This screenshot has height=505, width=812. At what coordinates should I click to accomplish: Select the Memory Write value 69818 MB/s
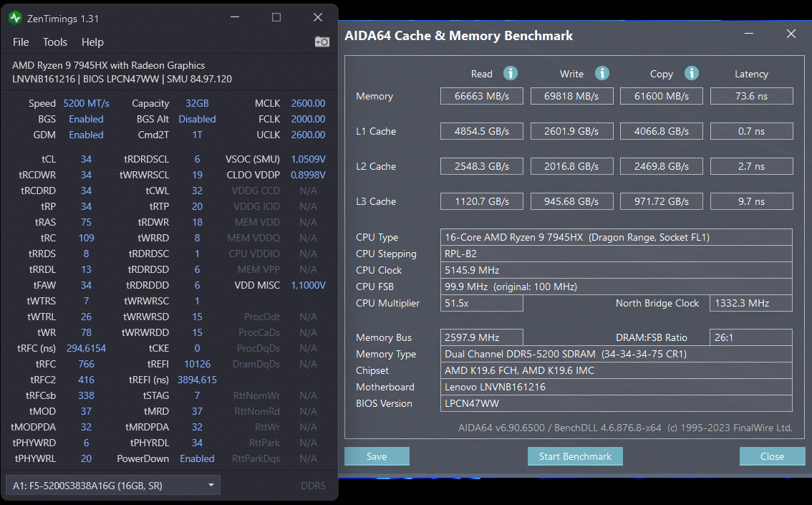pyautogui.click(x=571, y=96)
